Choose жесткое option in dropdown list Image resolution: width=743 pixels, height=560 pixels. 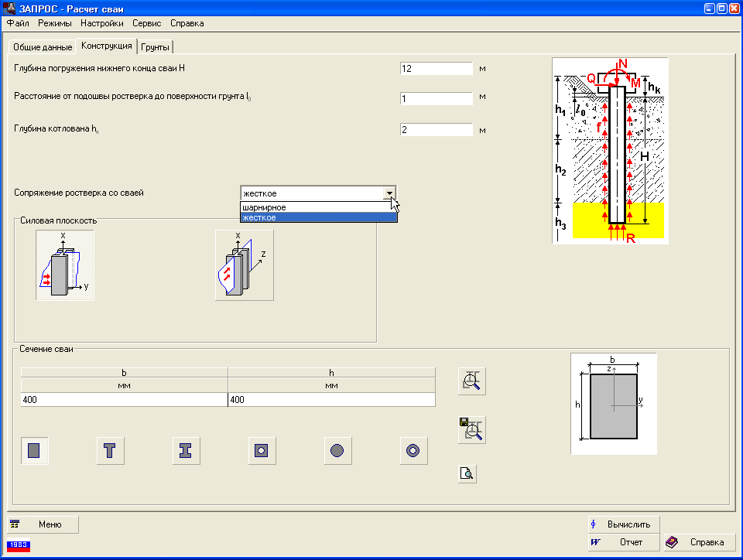(x=318, y=217)
